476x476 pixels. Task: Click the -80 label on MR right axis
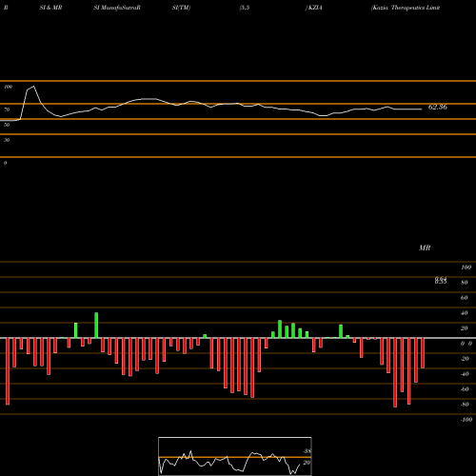(465, 405)
